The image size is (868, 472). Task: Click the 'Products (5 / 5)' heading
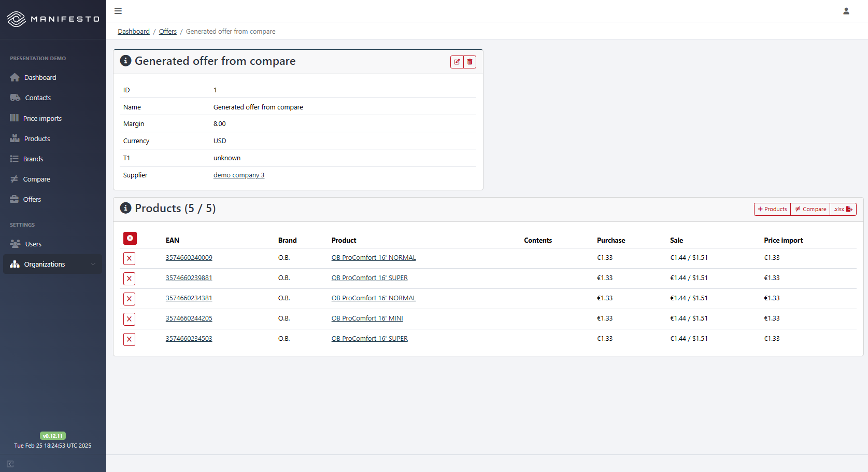coord(175,208)
